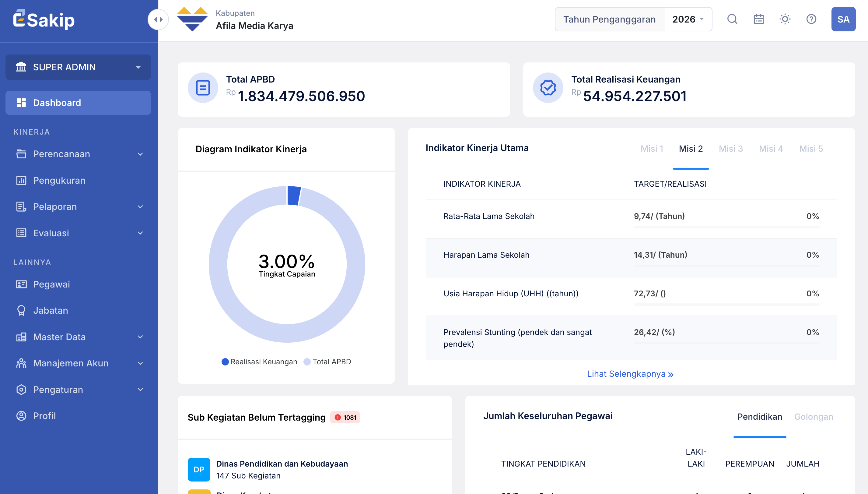Open the 2026 Tahun Penganggaran dropdown
868x494 pixels.
pos(687,19)
